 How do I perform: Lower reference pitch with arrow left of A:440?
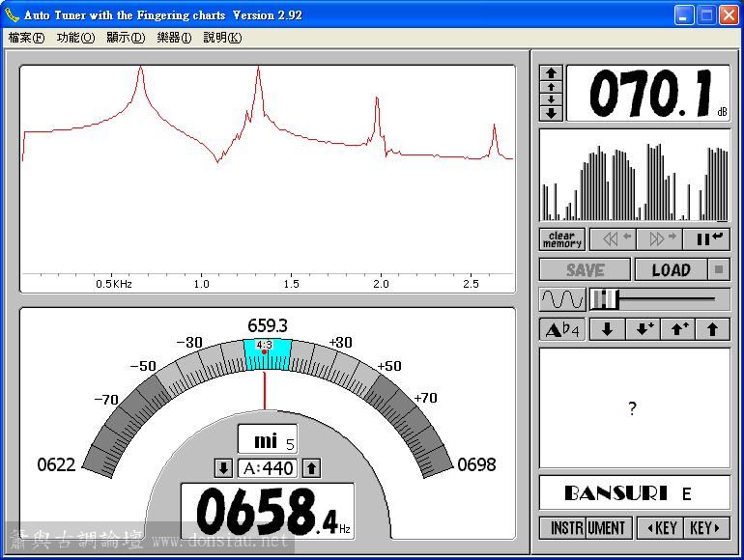(x=223, y=468)
